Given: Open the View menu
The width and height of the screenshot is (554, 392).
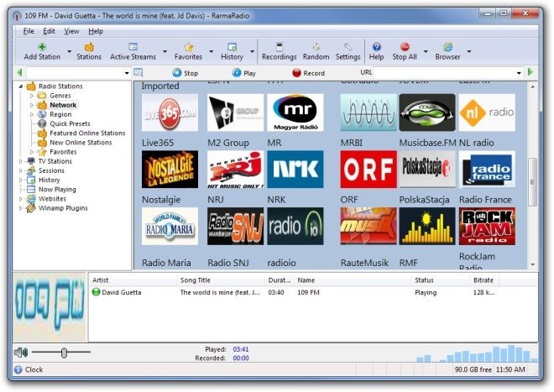Looking at the screenshot, I should coord(71,31).
